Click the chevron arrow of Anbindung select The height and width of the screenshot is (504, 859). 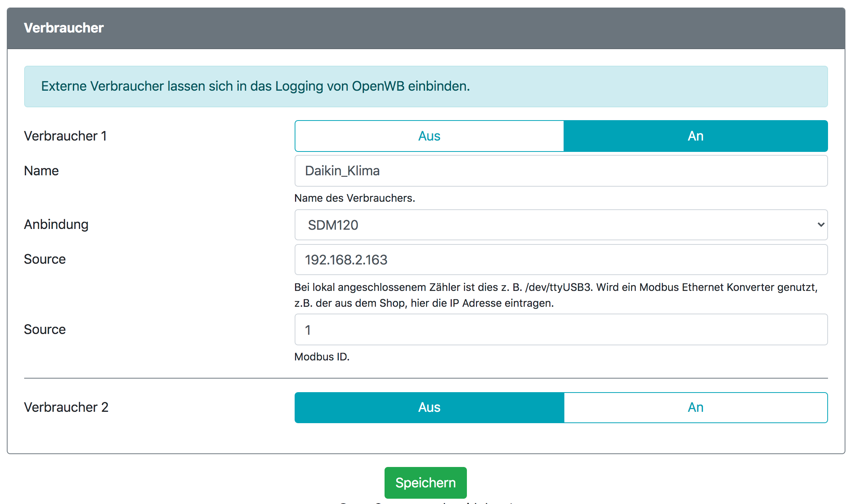(x=820, y=225)
